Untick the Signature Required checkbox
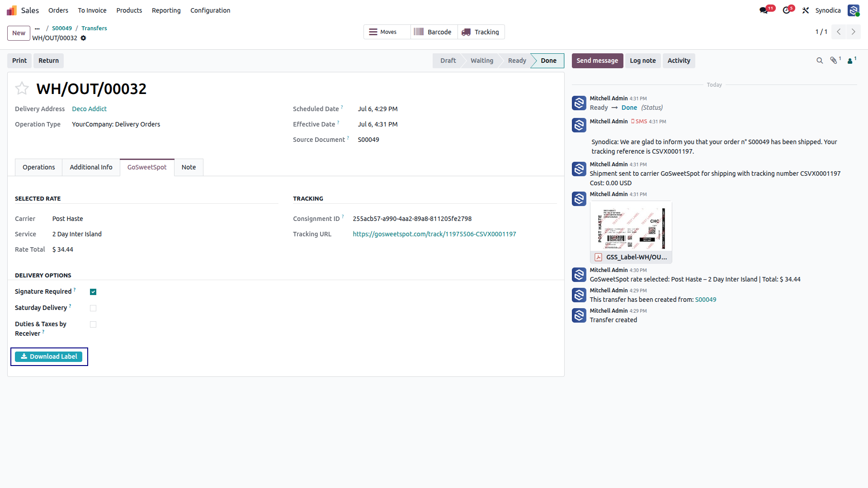The height and width of the screenshot is (488, 868). click(93, 292)
